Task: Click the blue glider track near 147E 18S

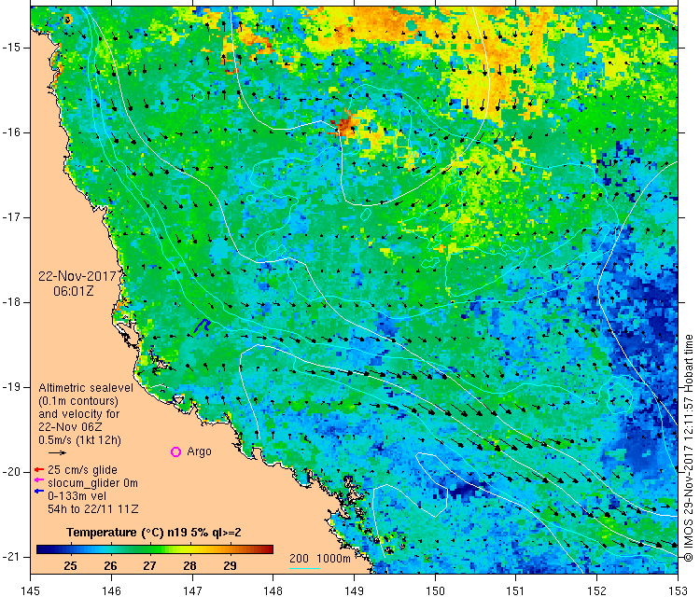Action: [x=202, y=326]
